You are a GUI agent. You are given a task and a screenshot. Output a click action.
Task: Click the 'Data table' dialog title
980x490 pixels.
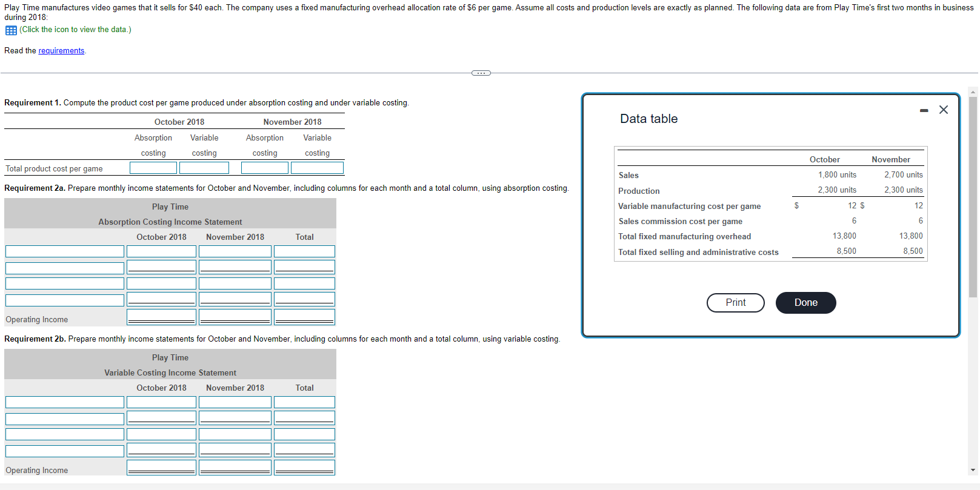point(648,119)
